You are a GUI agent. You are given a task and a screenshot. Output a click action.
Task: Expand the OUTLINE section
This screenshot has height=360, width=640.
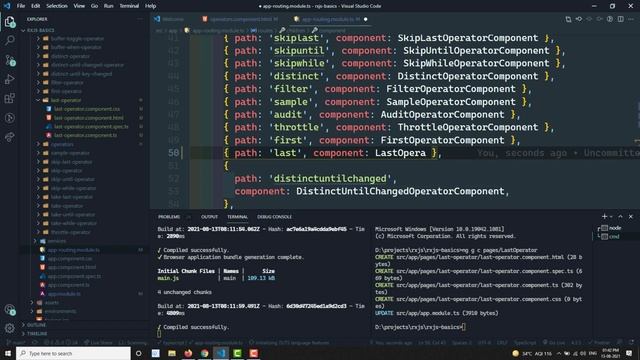pos(36,325)
